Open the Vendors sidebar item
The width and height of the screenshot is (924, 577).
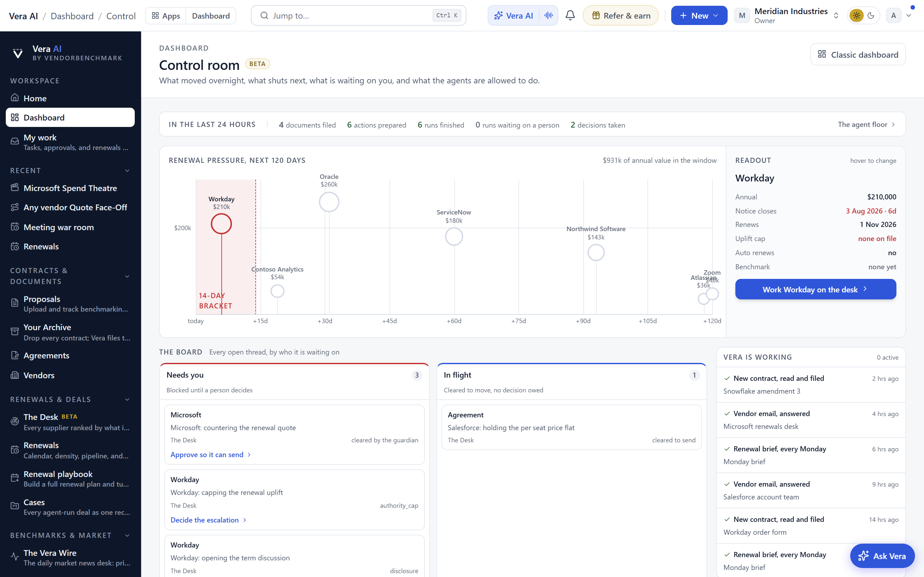click(x=70, y=375)
